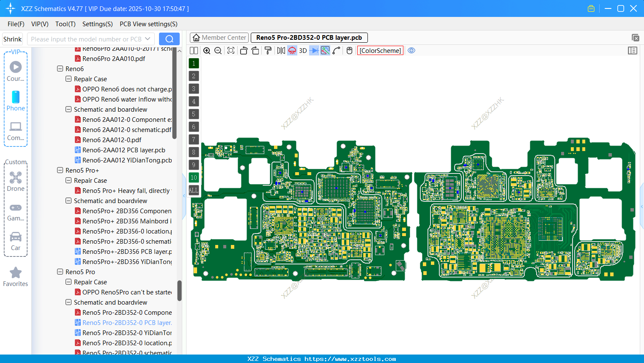Select the Zoom Out tool
Screen dimensions: 644x363
pos(218,50)
